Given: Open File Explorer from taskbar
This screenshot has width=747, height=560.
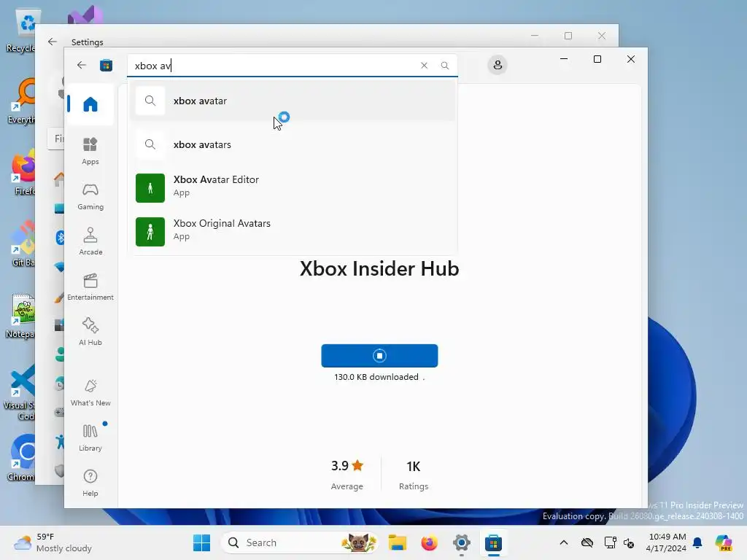Looking at the screenshot, I should click(398, 542).
